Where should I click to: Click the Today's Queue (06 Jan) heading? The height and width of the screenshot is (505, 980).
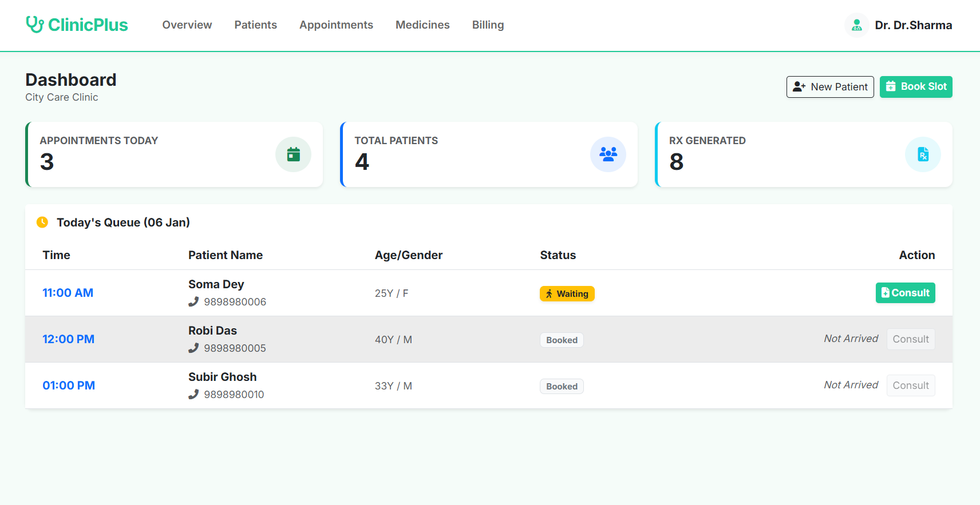click(x=123, y=222)
